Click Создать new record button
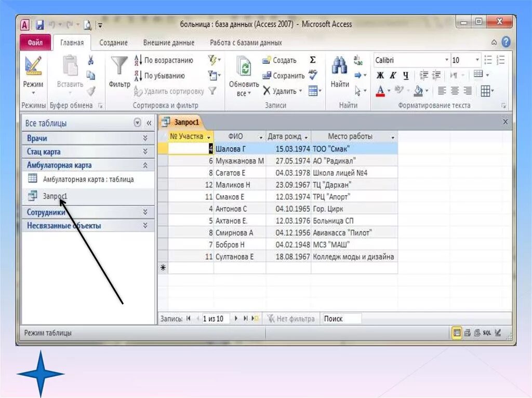Viewport: 532px width, 398px height. [280, 60]
